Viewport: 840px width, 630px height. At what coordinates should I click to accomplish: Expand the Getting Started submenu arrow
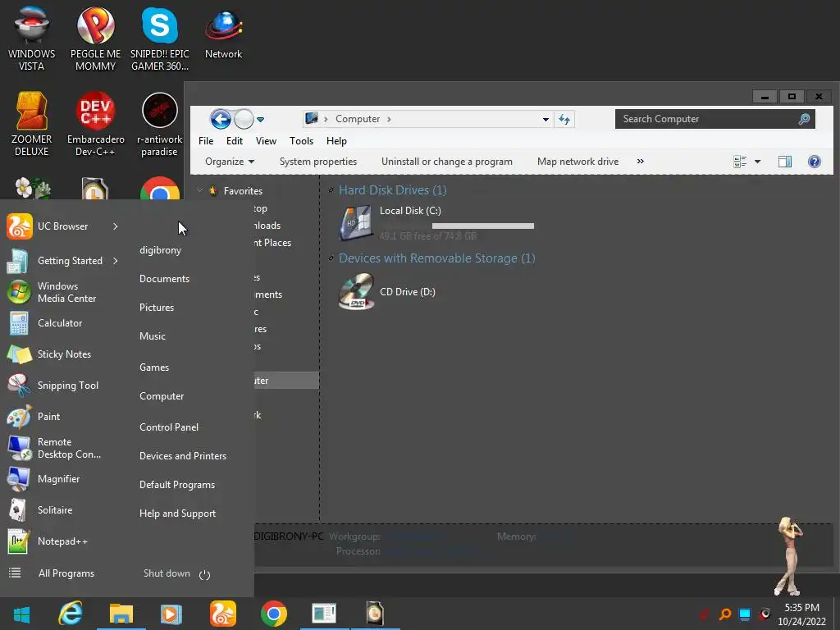click(x=115, y=260)
